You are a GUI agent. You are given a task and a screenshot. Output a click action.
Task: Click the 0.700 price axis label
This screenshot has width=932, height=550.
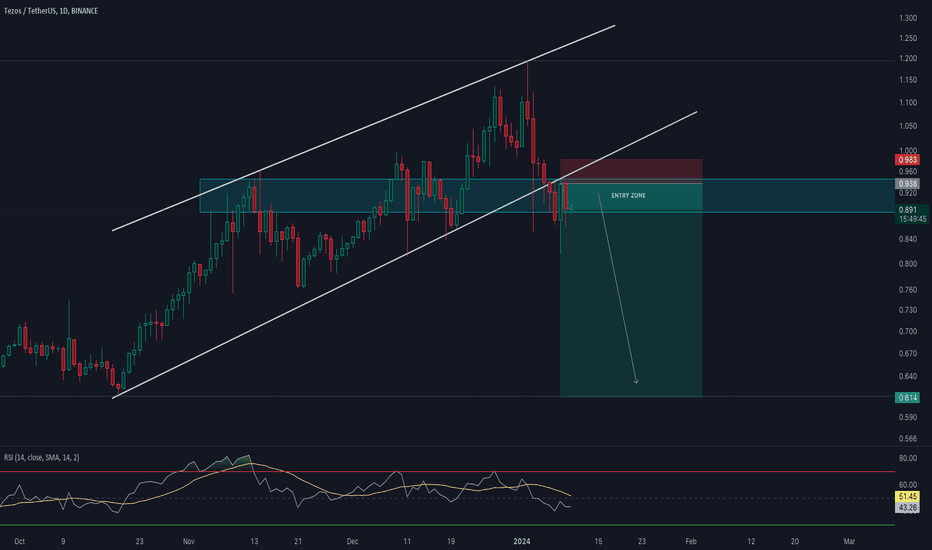(908, 332)
